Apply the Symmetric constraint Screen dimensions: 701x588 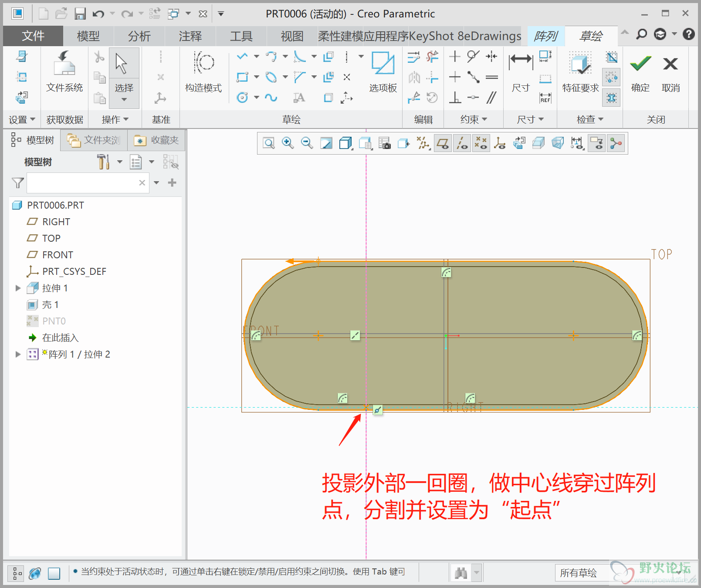point(492,56)
